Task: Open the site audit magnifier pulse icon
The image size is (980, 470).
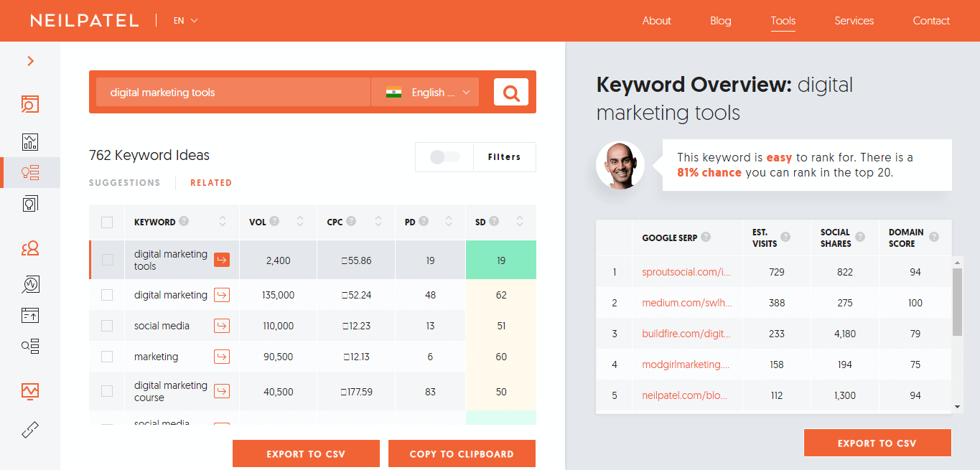Action: (30, 285)
